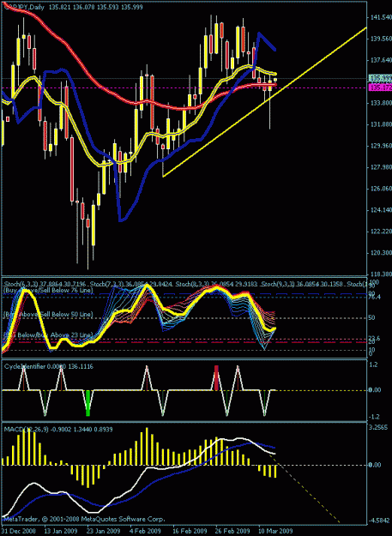Click the 3.2565 MACD scale value

[x=379, y=428]
